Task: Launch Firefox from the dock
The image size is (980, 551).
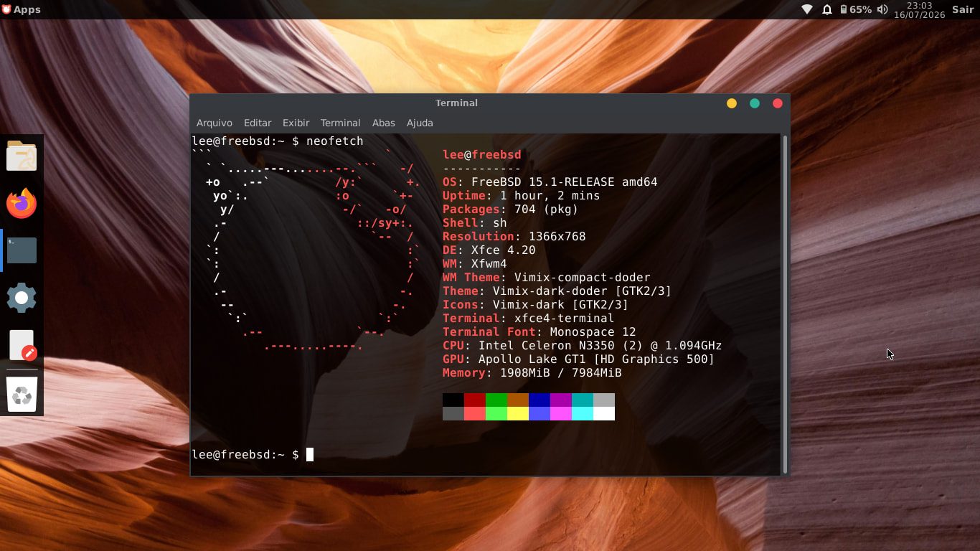Action: pos(22,203)
